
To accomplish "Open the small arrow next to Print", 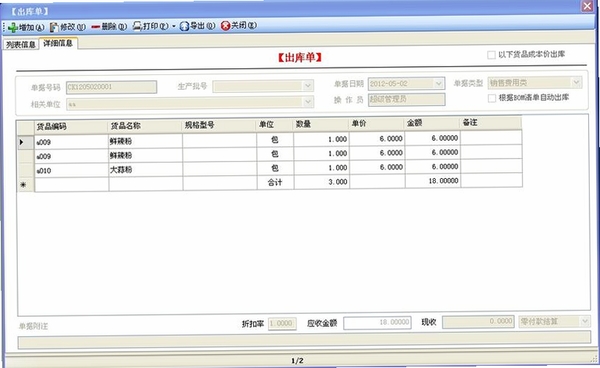I will click(173, 26).
